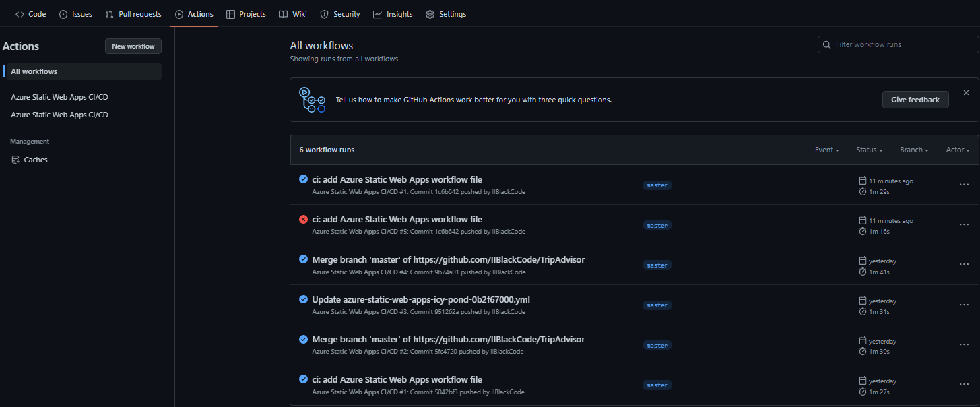This screenshot has width=980, height=407.
Task: Click the stopwatch icon beside 1m 41s
Action: click(x=863, y=272)
